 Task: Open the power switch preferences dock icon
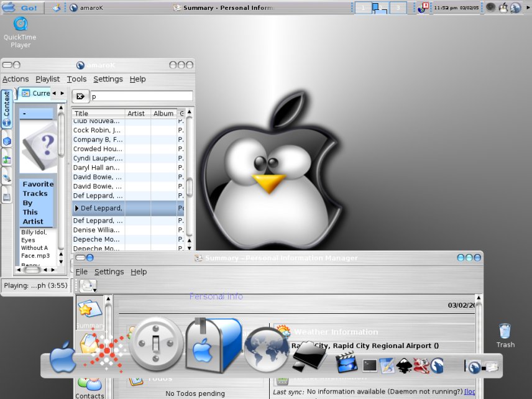[156, 344]
